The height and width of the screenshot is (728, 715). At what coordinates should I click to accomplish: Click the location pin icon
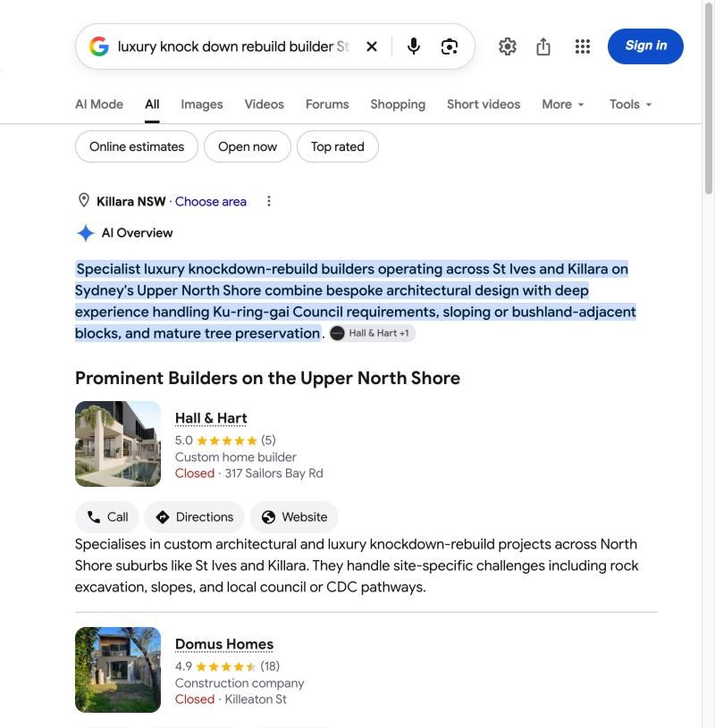coord(84,201)
